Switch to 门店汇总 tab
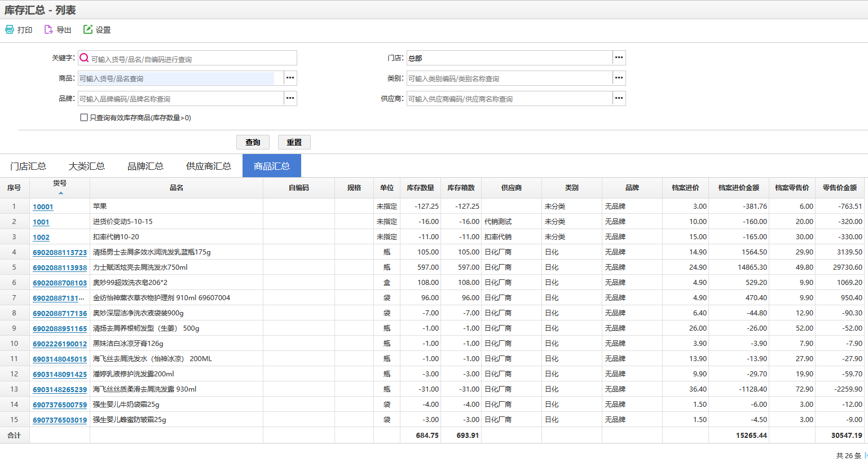This screenshot has width=868, height=461. coord(28,166)
